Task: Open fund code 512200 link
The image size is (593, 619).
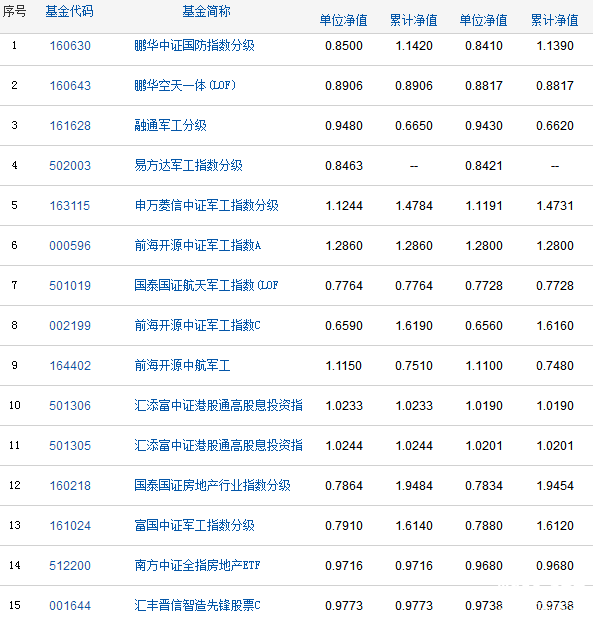Action: click(70, 566)
